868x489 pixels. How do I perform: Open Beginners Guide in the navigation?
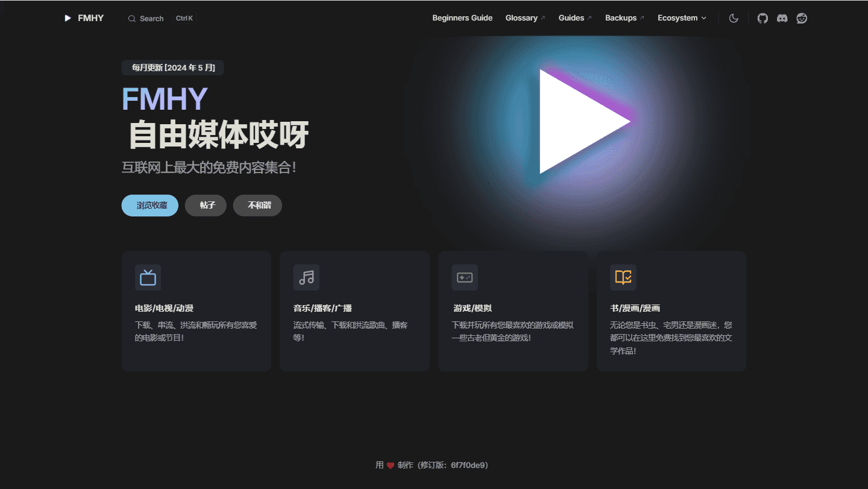click(462, 18)
